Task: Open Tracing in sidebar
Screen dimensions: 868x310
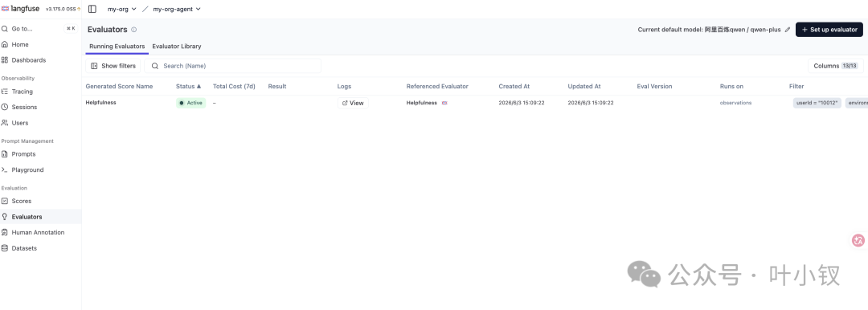Action: [x=40, y=92]
